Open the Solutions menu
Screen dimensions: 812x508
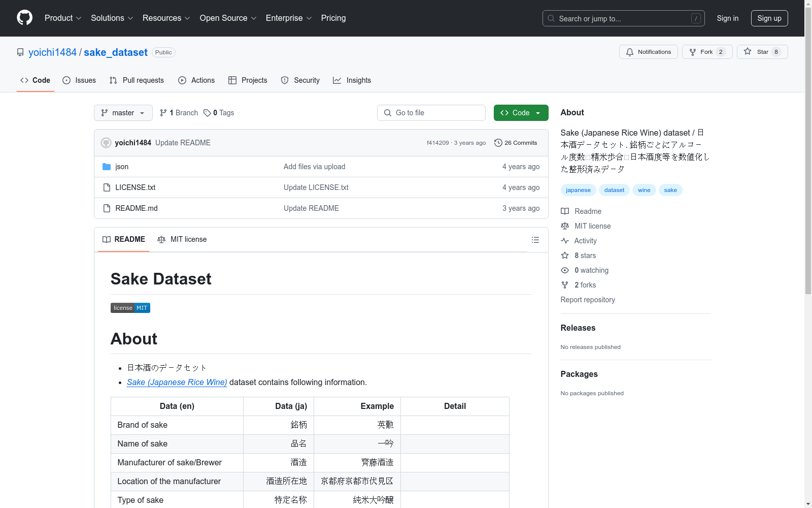tap(112, 18)
